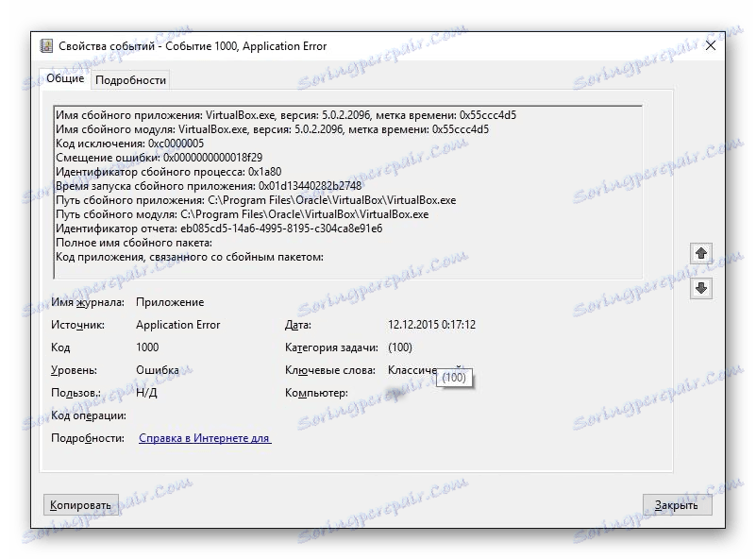Click the Код операции label
756x559 pixels.
tap(89, 415)
